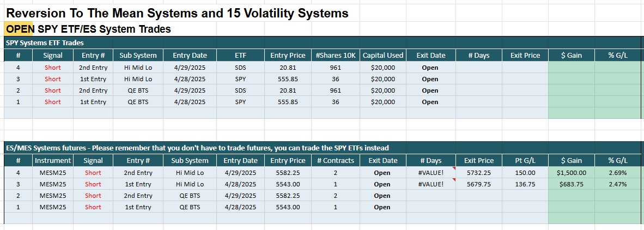Click the "Capital Used" column header
This screenshot has width=644, height=230.
point(383,55)
